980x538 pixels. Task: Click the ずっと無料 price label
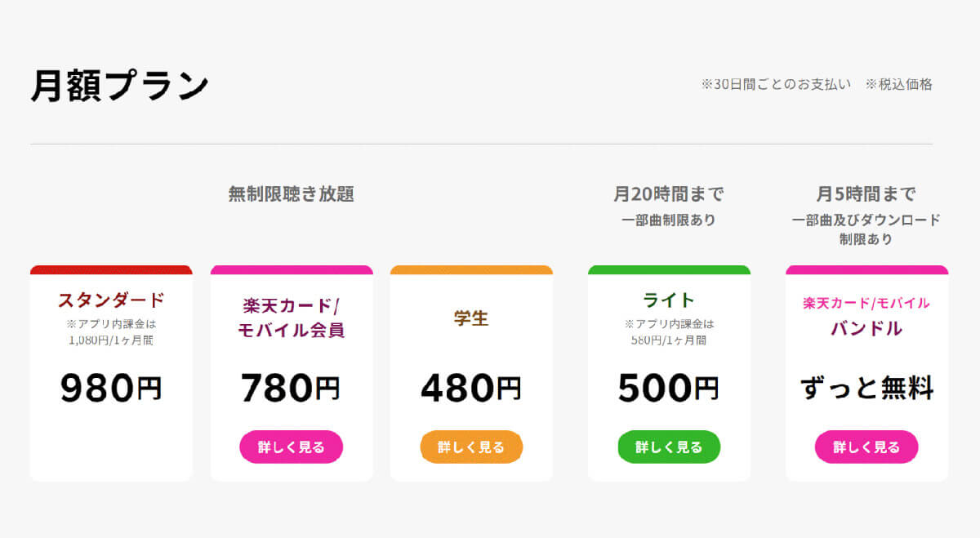coord(866,389)
